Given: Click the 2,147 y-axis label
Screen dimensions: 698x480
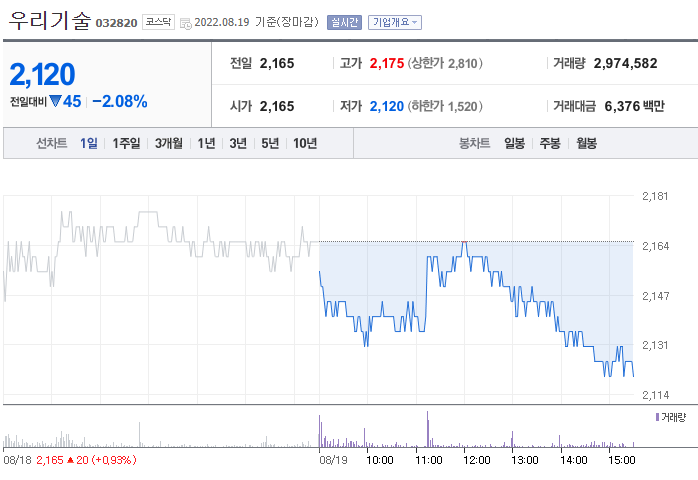Looking at the screenshot, I should click(655, 296).
